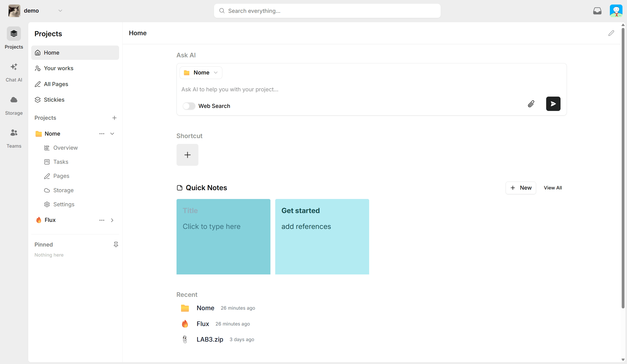Select the Nome project name in sidebar
Image resolution: width=627 pixels, height=364 pixels.
(x=52, y=134)
